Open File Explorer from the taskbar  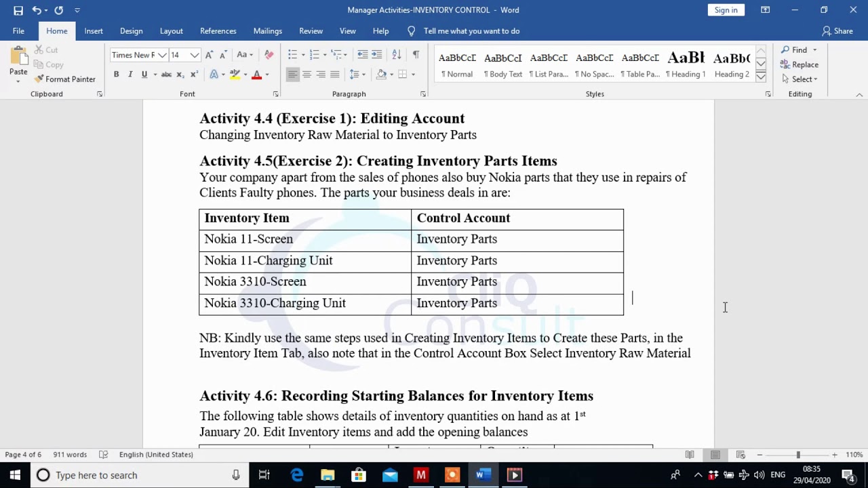click(x=328, y=475)
